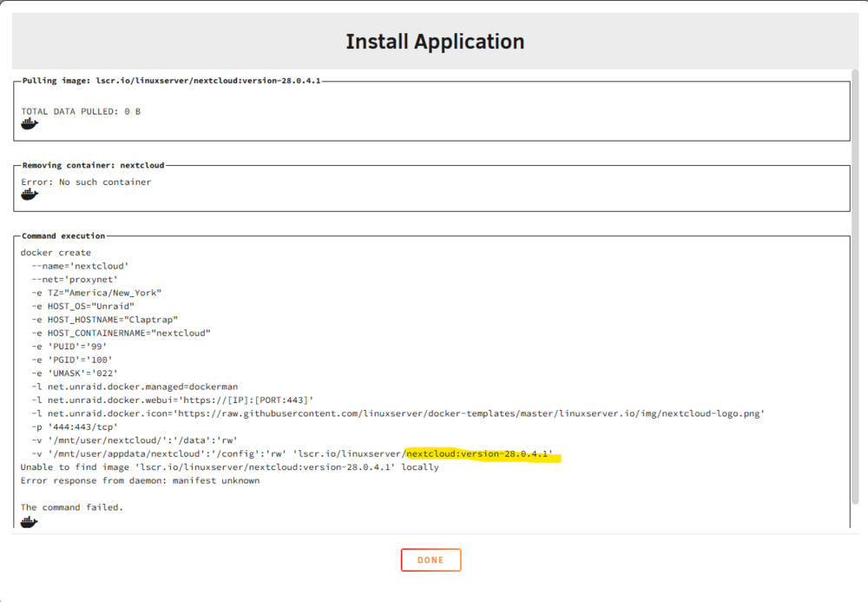Click the 'UMASK'='022' line

click(x=75, y=374)
